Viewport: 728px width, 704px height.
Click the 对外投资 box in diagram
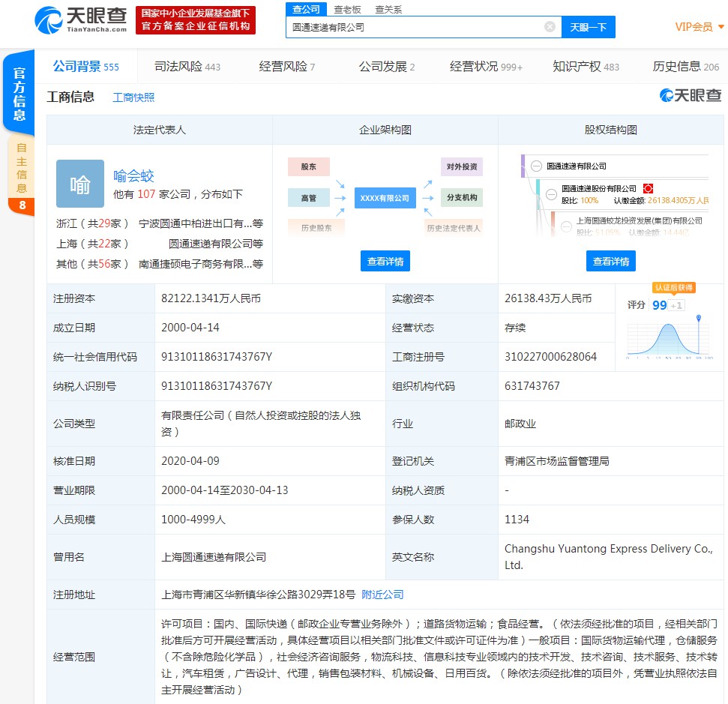tap(462, 166)
